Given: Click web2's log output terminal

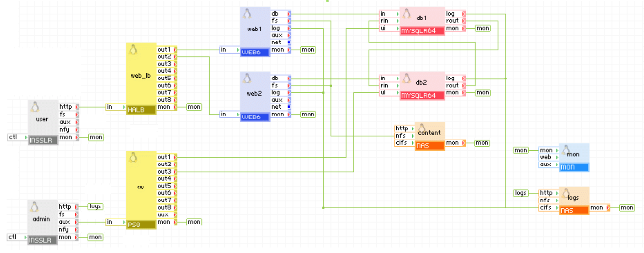Looking at the screenshot, I should (281, 92).
